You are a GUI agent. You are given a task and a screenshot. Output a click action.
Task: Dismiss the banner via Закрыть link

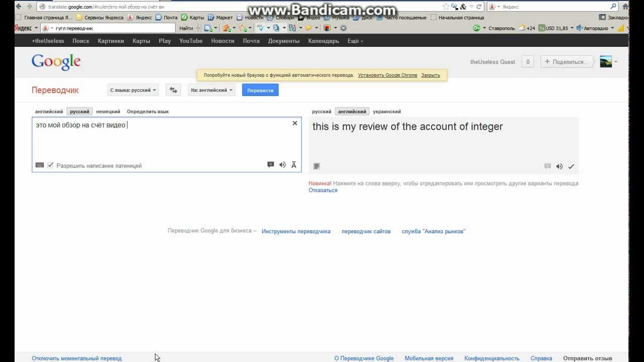pos(431,75)
